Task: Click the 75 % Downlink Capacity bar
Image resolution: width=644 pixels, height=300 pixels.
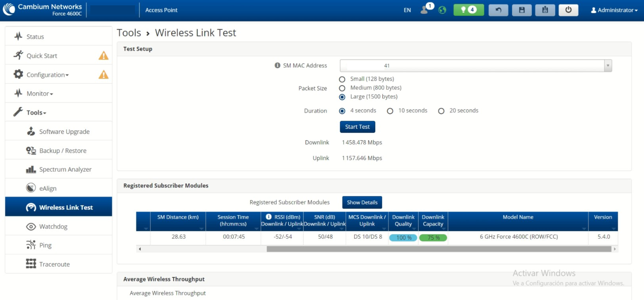Action: 433,238
